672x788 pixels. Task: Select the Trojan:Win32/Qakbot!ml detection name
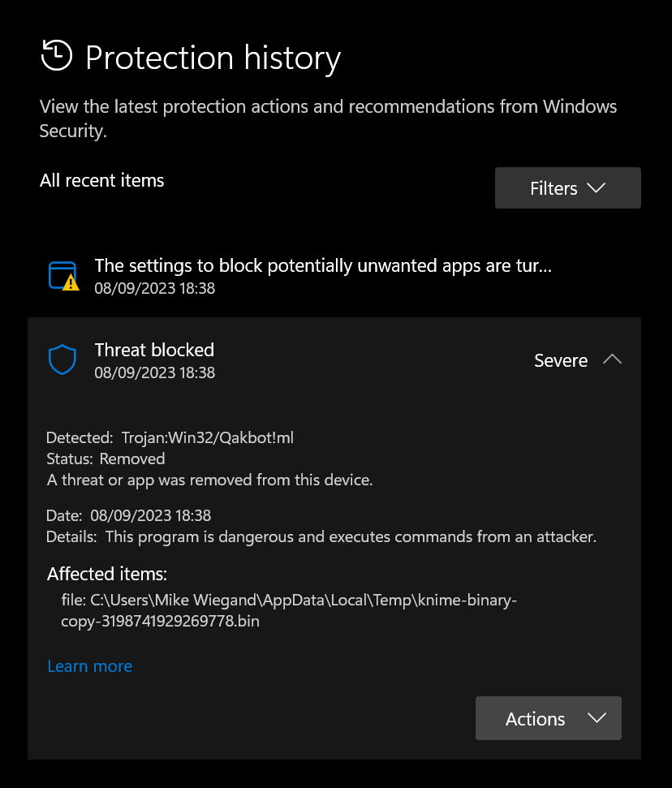pyautogui.click(x=208, y=437)
